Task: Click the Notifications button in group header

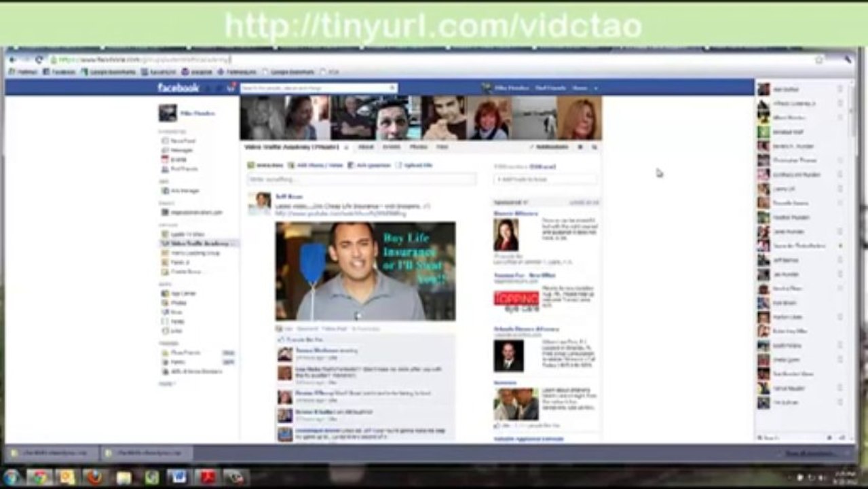Action: click(x=549, y=147)
